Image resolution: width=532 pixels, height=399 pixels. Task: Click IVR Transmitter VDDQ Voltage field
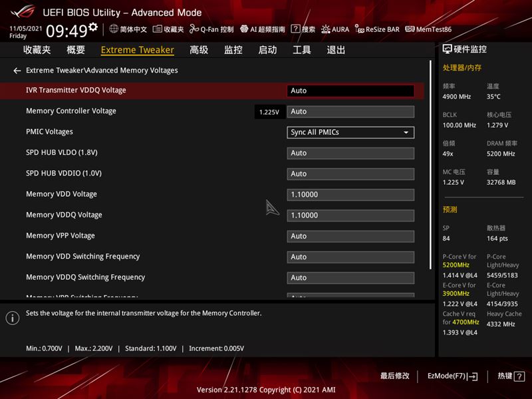tap(350, 90)
